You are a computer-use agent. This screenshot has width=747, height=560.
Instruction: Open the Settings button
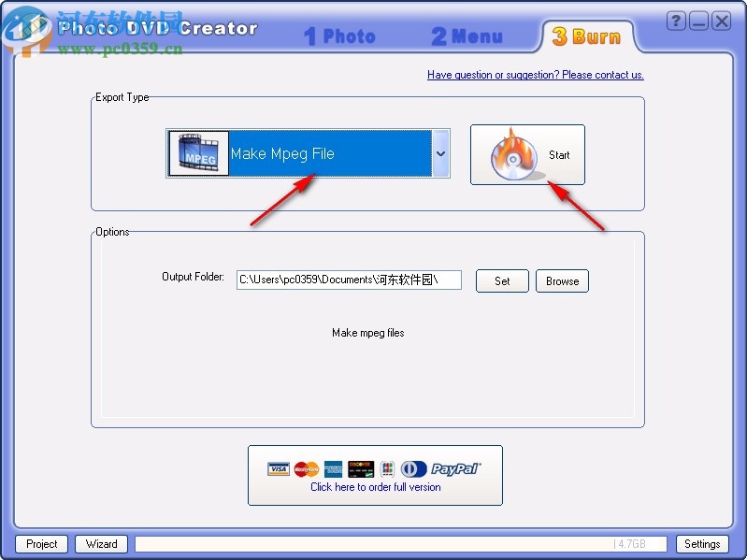[702, 544]
